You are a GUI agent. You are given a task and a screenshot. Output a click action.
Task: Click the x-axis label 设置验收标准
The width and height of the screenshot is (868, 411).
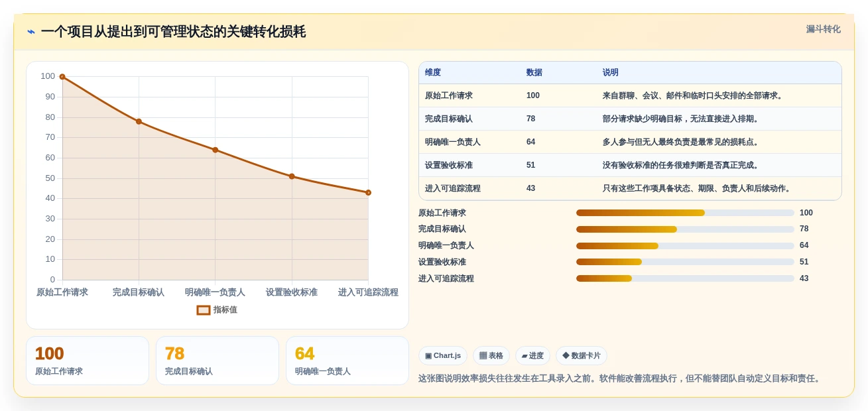[292, 292]
